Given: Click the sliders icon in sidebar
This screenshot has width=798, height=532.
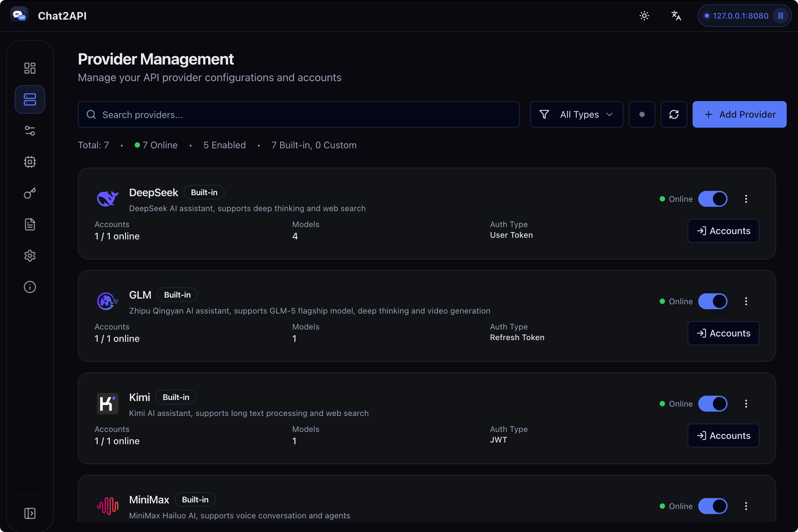Looking at the screenshot, I should (30, 131).
